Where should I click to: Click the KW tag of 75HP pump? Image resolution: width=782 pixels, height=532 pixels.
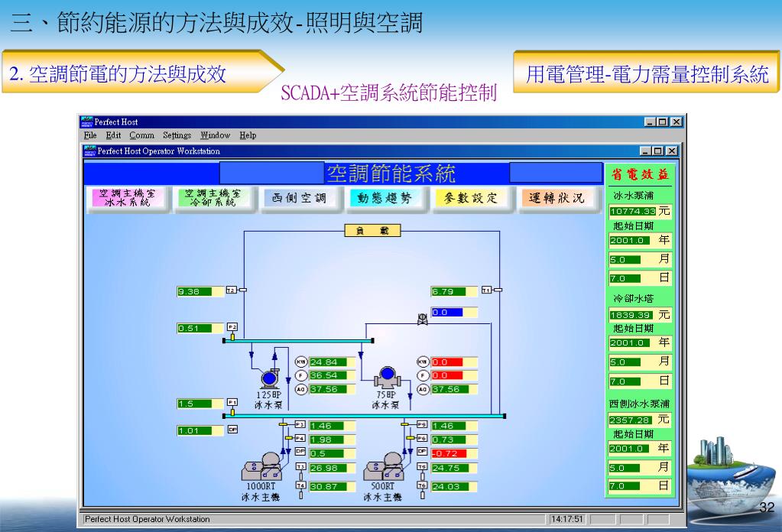(x=423, y=362)
